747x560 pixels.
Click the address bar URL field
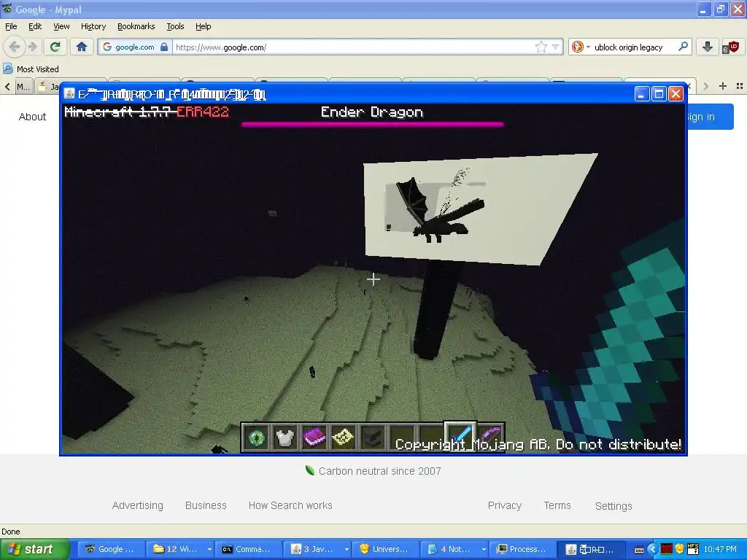[352, 47]
